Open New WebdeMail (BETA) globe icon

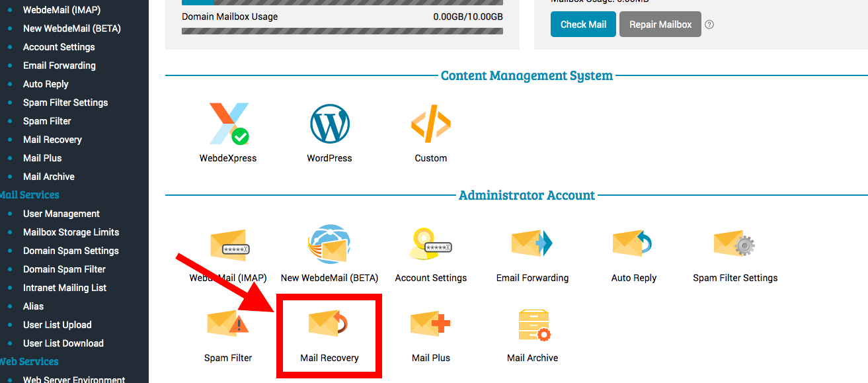pyautogui.click(x=329, y=245)
